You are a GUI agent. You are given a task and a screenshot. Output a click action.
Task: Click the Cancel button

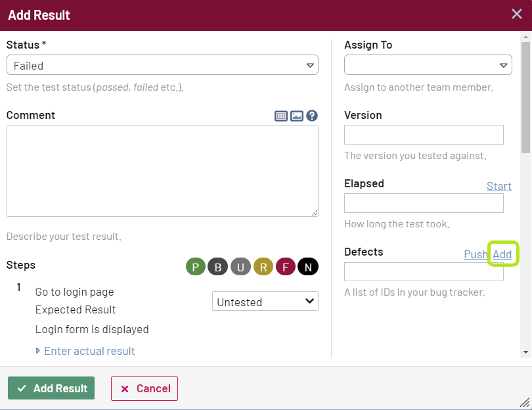click(x=144, y=388)
